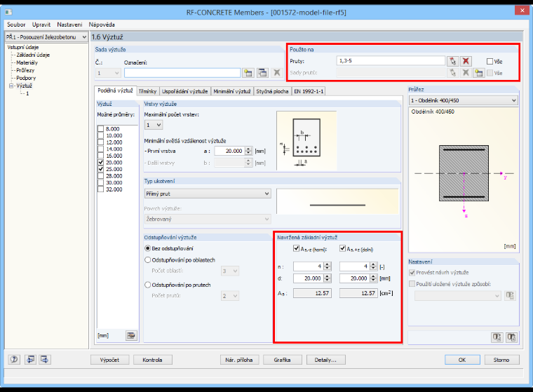Image resolution: width=533 pixels, height=392 pixels.
Task: Open cross-section dropdown 1 - Obdélník 400/450
Action: click(x=464, y=101)
